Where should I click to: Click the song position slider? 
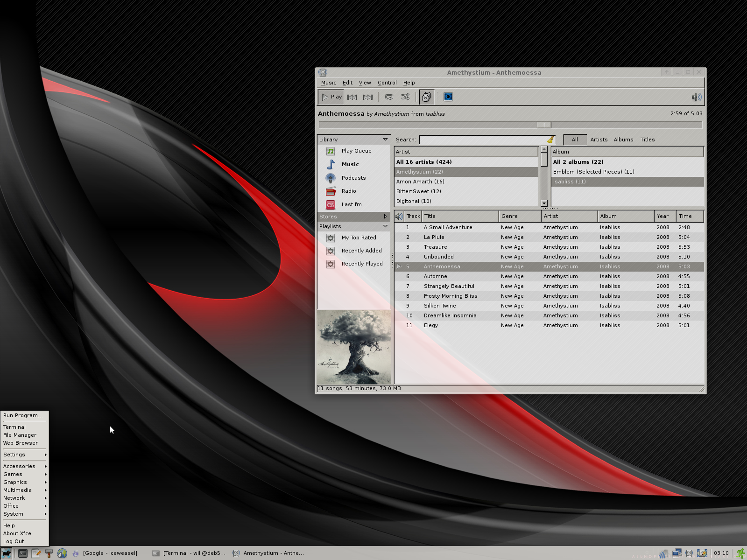(x=544, y=125)
